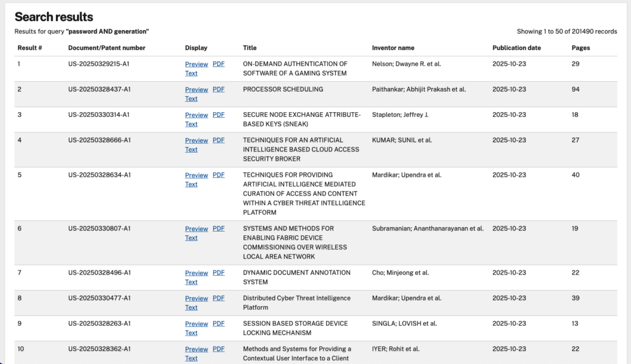Click the Title column header
The width and height of the screenshot is (631, 364).
tap(250, 48)
